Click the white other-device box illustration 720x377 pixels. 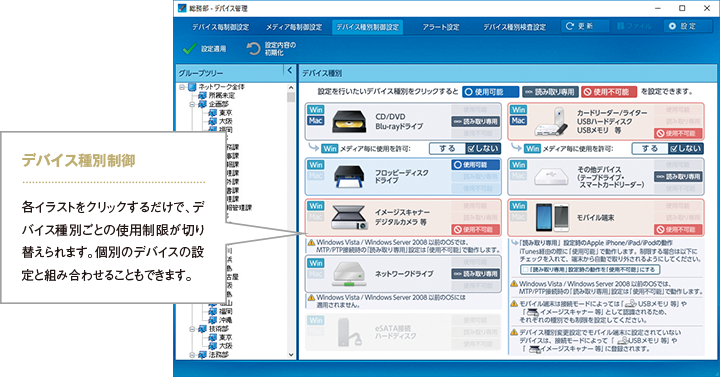[551, 177]
